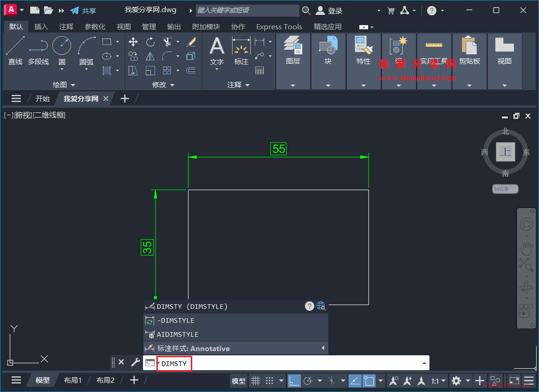Choose the -DIMSTYLE suggestion
The width and height of the screenshot is (539, 392).
coord(235,320)
